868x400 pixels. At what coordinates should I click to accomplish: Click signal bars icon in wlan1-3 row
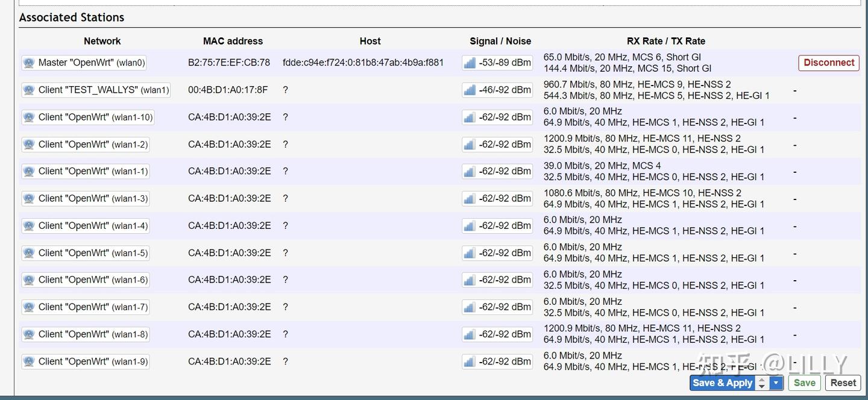[x=470, y=199]
